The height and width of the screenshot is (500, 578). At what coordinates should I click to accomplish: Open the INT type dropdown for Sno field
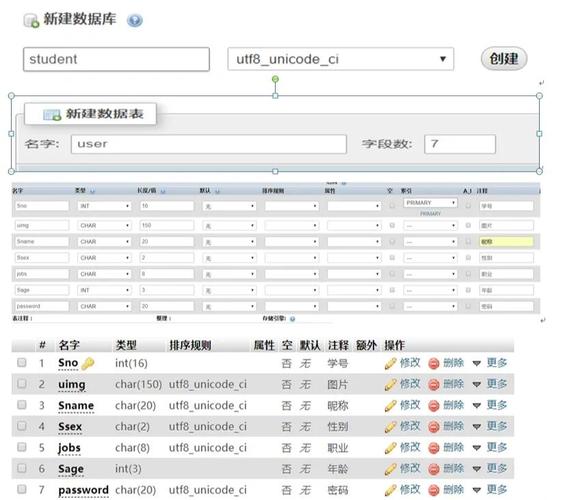click(x=104, y=206)
